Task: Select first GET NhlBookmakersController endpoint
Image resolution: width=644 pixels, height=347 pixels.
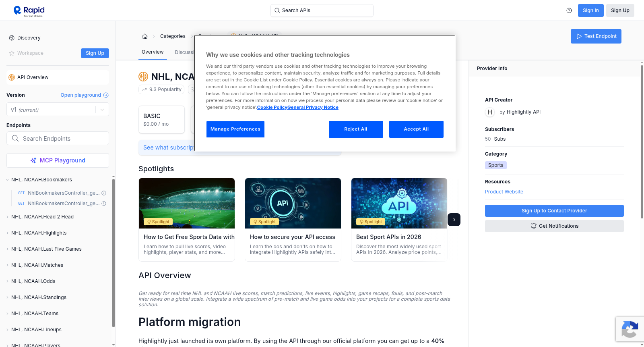Action: click(59, 193)
